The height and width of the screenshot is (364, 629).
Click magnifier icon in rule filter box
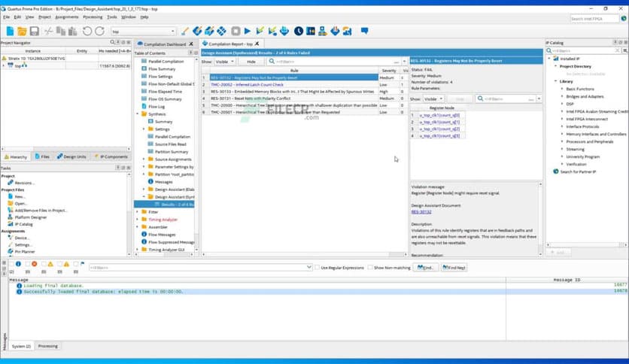272,62
